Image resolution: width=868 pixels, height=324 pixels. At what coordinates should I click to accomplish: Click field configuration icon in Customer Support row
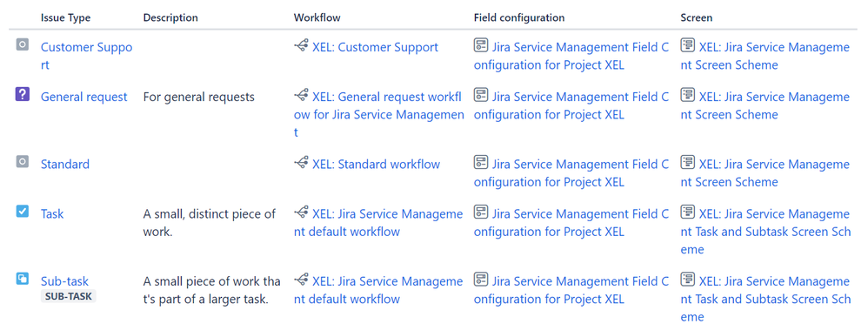tap(480, 45)
